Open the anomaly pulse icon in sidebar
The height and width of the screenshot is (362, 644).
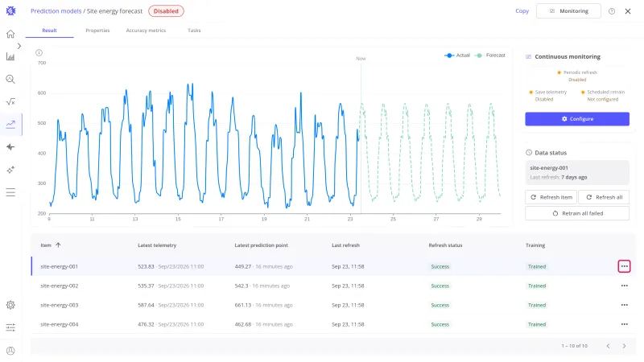10,147
